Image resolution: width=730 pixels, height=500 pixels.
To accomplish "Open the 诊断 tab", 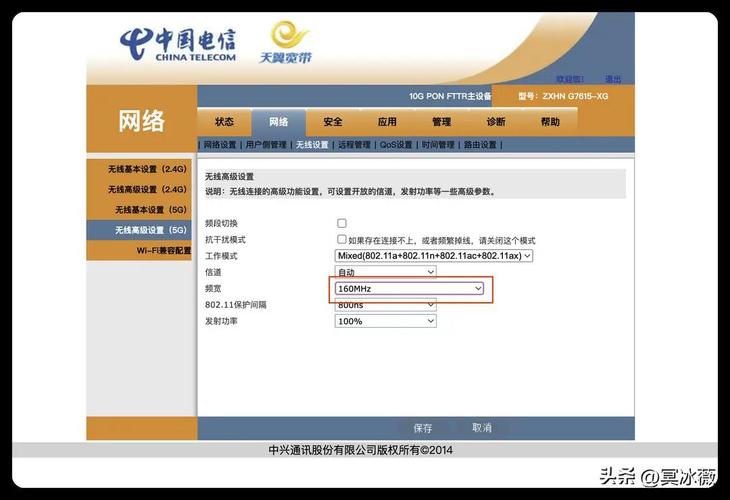I will point(496,122).
